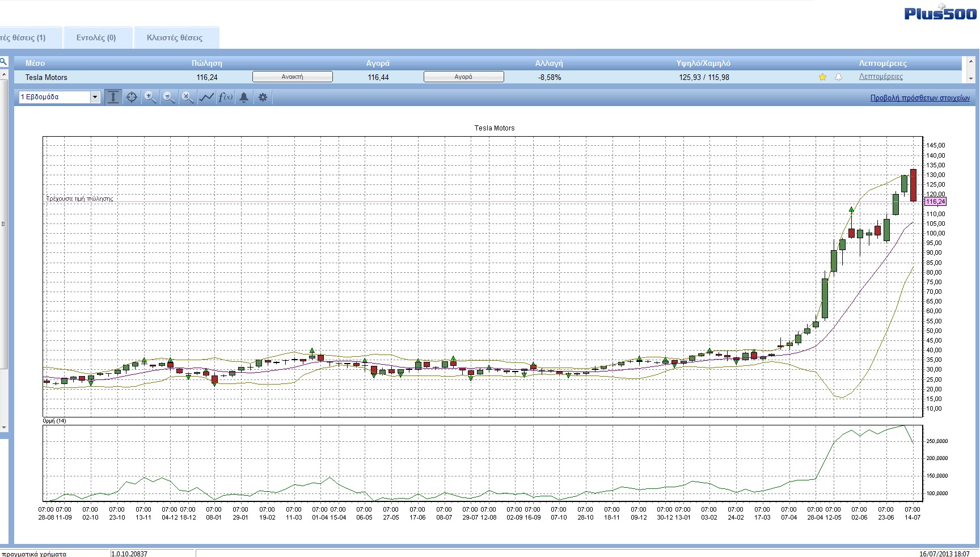Open chart settings gear
980x557 pixels.
tap(263, 97)
